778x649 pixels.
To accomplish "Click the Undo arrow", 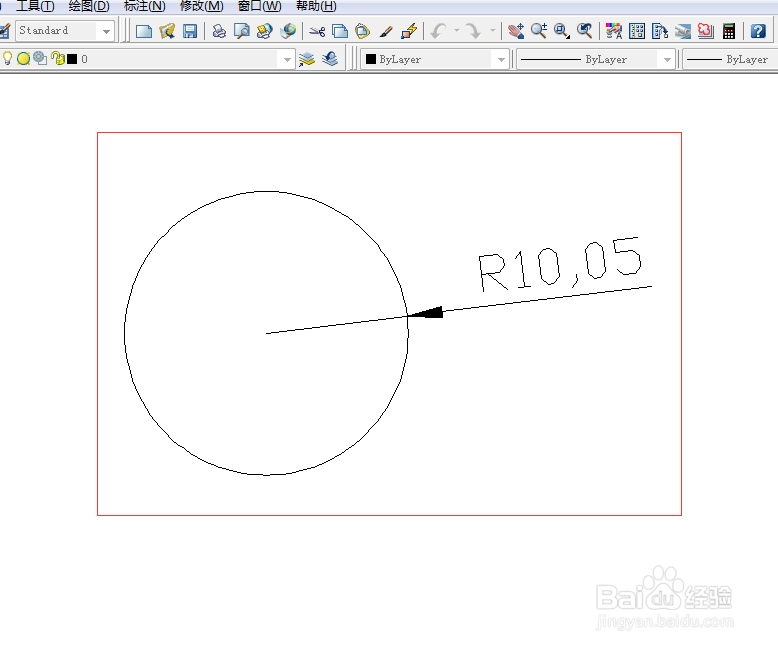I will click(439, 31).
